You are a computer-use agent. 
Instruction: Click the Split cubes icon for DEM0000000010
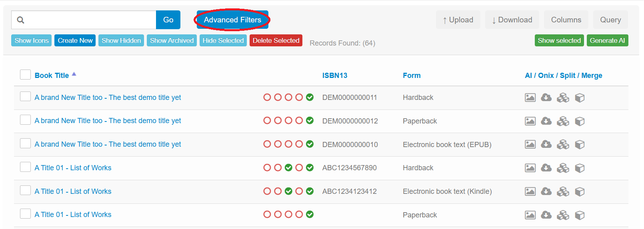point(563,144)
